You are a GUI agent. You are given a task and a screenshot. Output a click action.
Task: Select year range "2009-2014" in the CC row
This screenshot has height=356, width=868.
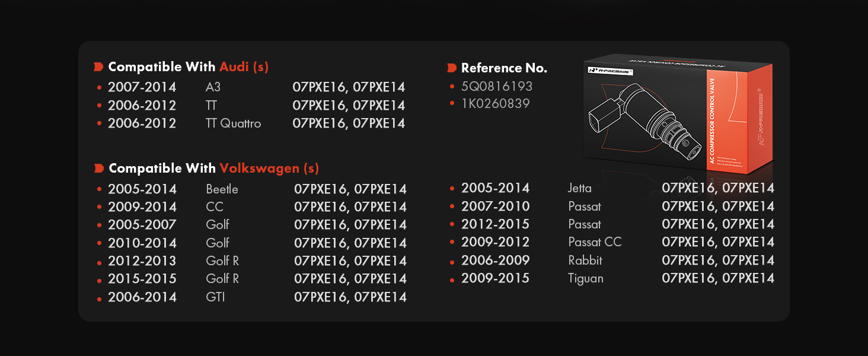(142, 207)
